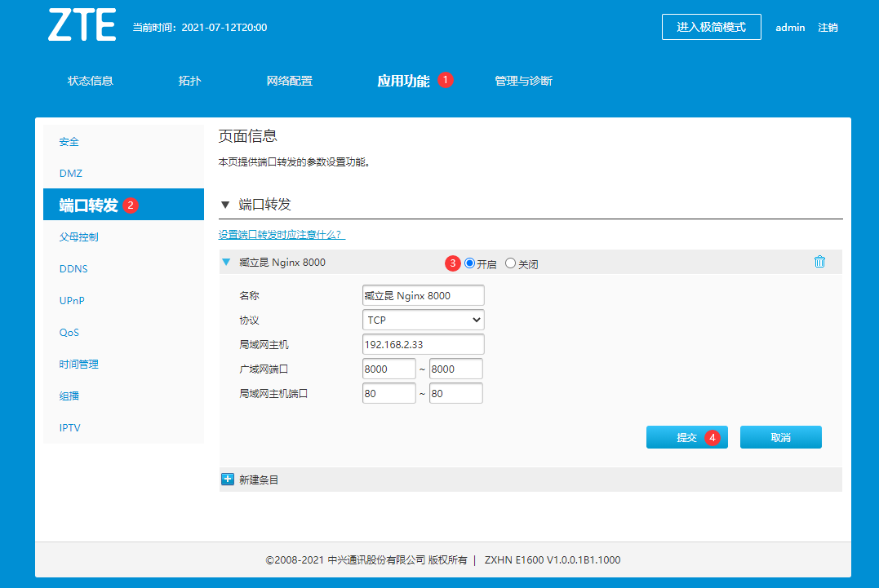Screen dimensions: 879x588
Task: Select the 开启 radio button
Action: (469, 263)
